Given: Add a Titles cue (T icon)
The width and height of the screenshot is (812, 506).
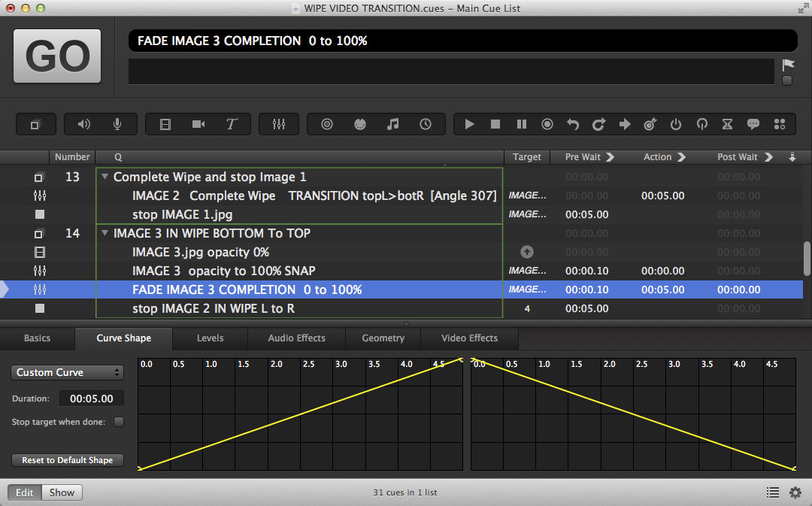Looking at the screenshot, I should [x=232, y=124].
